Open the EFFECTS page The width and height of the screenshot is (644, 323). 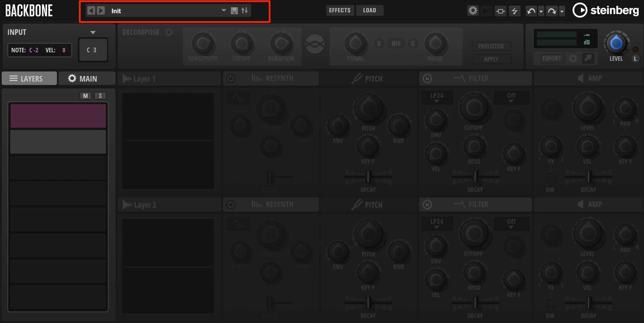pos(340,10)
